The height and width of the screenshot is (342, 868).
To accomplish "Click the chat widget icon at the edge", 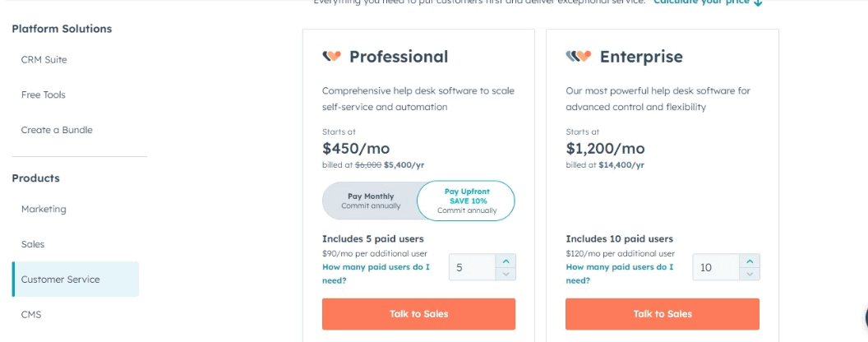I will 866,317.
